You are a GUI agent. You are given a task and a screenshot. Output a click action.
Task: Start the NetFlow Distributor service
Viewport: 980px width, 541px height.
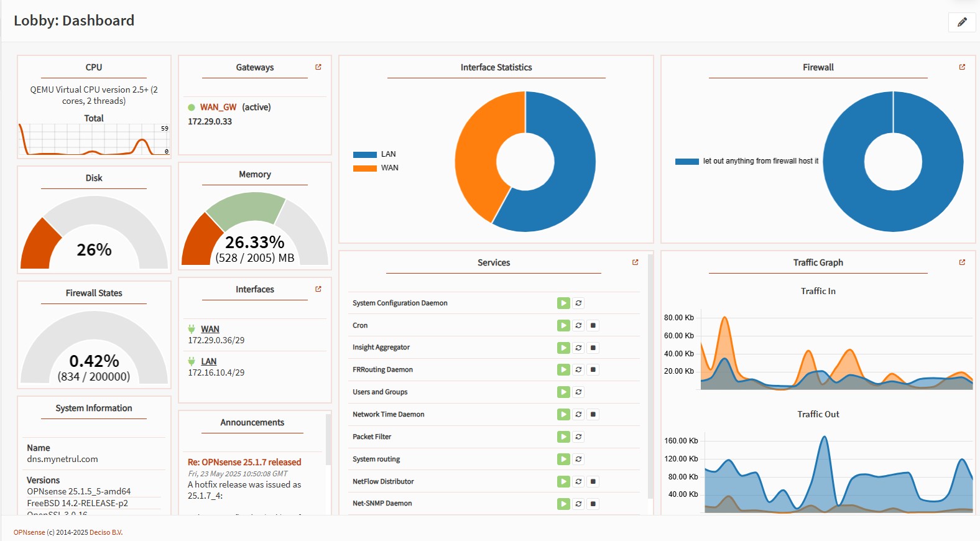click(563, 481)
